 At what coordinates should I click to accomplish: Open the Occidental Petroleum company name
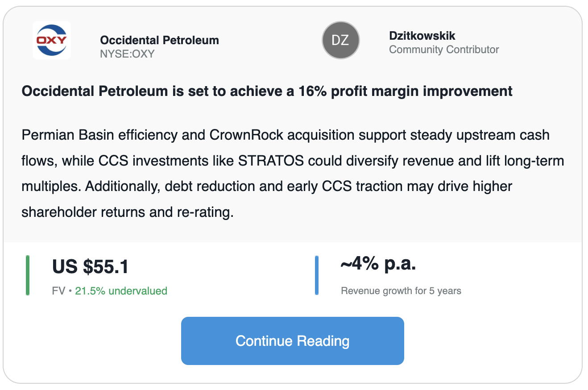click(159, 40)
